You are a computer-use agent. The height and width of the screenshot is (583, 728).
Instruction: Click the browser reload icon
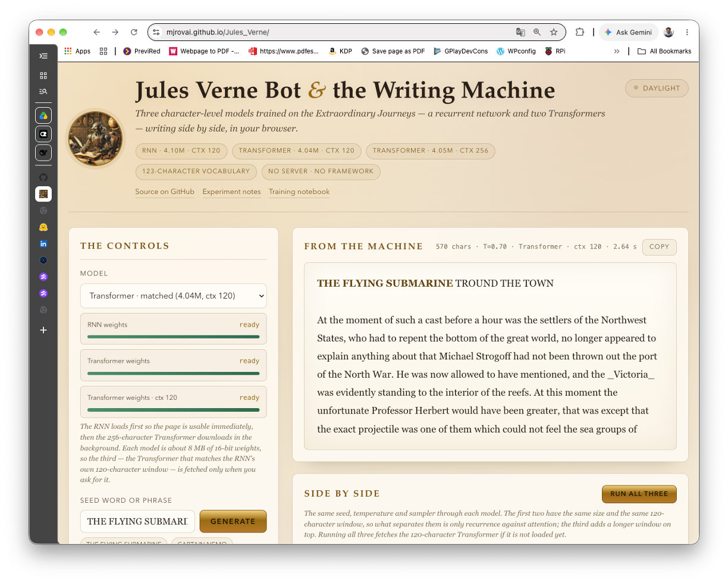click(x=134, y=32)
